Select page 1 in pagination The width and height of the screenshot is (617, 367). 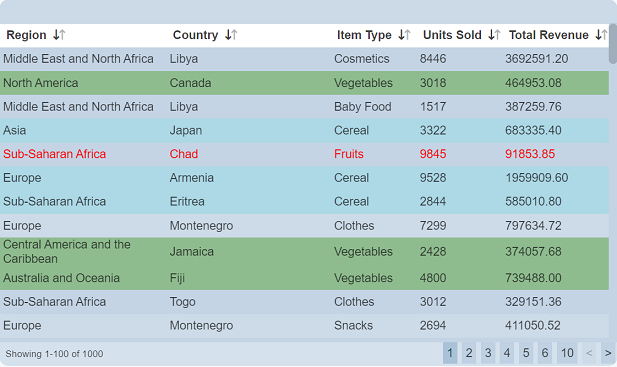450,353
